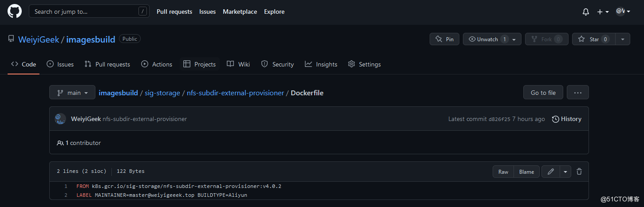Focus the Search or jump to field
The width and height of the screenshot is (644, 207).
pos(89,12)
